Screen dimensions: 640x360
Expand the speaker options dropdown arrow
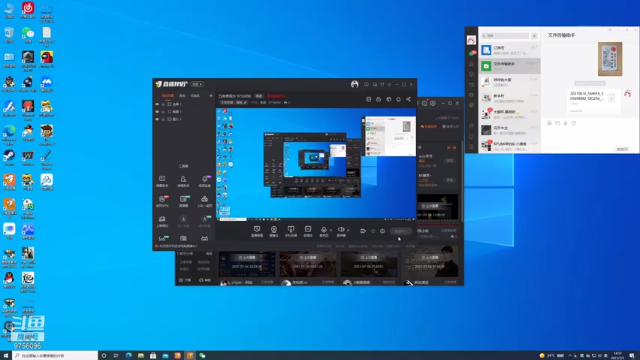[348, 230]
